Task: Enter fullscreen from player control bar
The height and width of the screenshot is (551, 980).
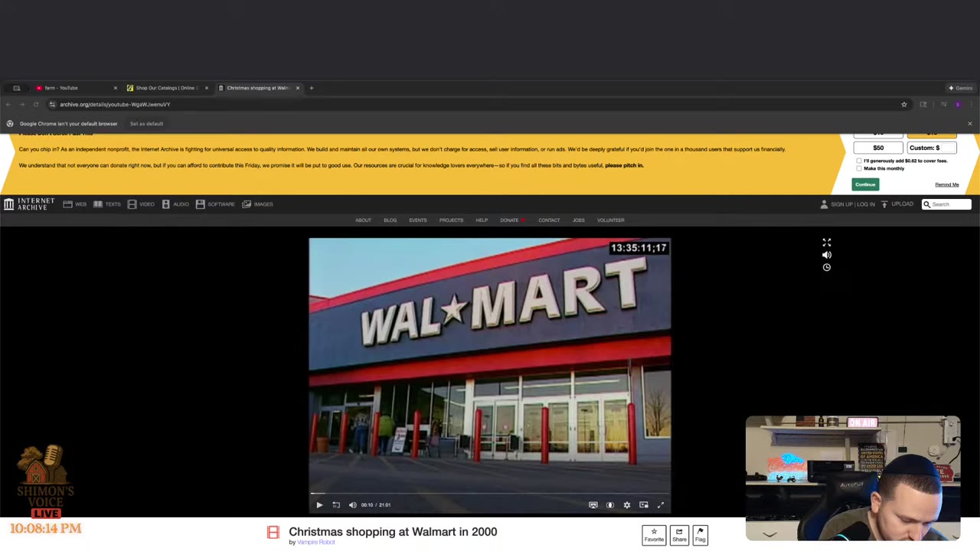Action: 661,505
